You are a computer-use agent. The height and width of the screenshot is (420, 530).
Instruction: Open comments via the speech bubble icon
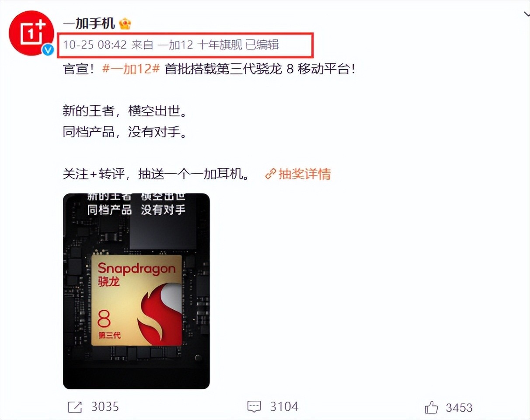pyautogui.click(x=254, y=407)
